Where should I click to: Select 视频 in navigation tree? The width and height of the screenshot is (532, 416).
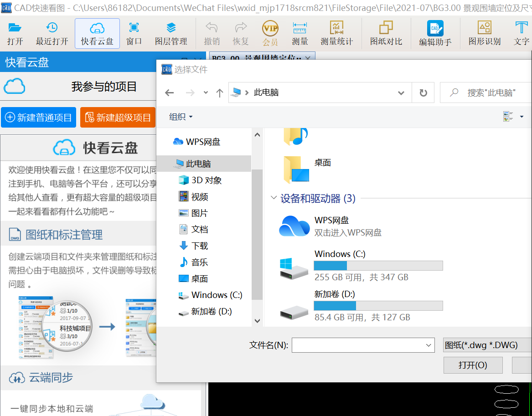pyautogui.click(x=193, y=197)
